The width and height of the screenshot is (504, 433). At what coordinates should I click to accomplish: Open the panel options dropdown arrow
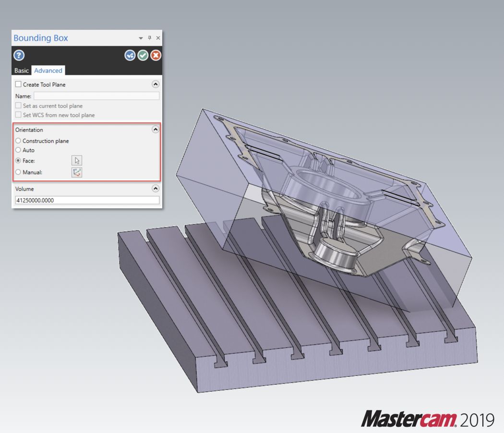click(x=141, y=38)
